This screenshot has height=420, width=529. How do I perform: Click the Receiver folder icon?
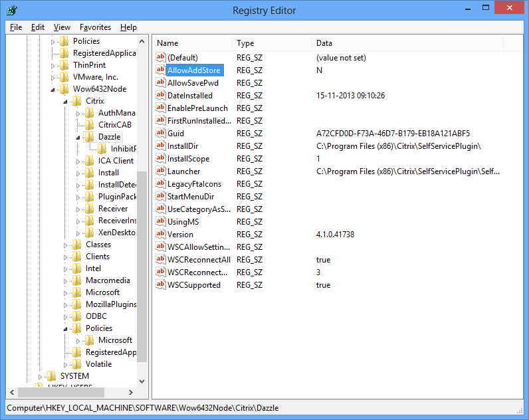pos(90,209)
